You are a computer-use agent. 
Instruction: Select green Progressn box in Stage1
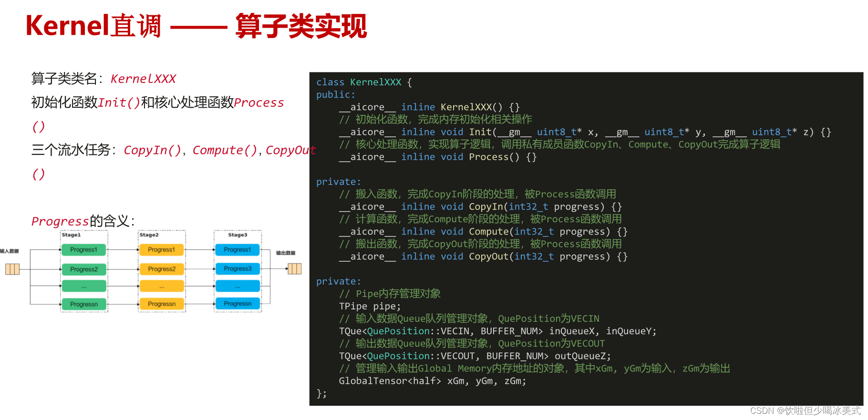coord(84,304)
